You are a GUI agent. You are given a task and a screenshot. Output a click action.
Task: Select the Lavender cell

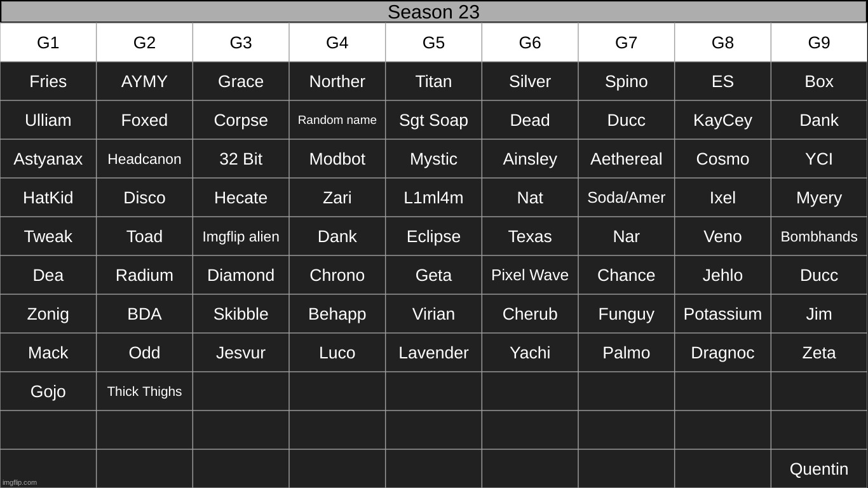coord(433,353)
